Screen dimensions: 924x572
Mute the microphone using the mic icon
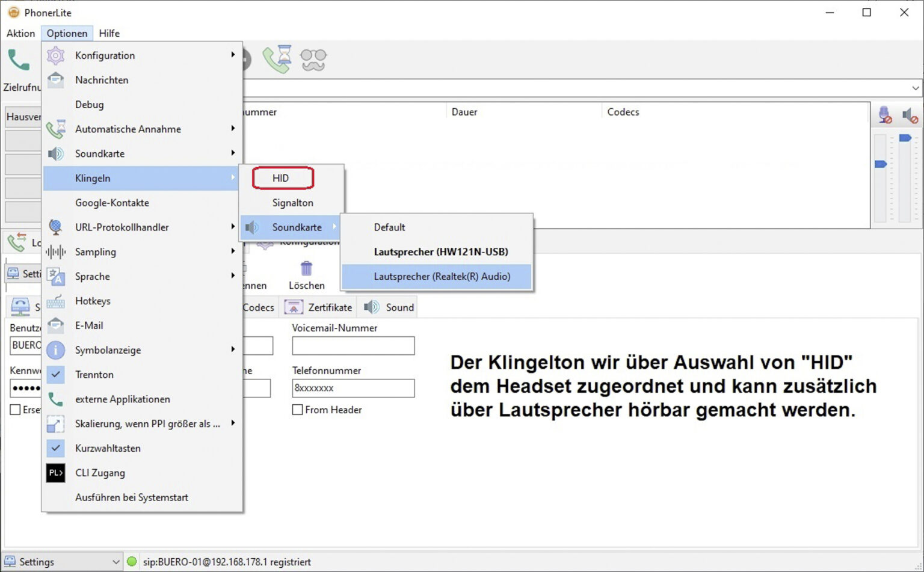(x=883, y=115)
